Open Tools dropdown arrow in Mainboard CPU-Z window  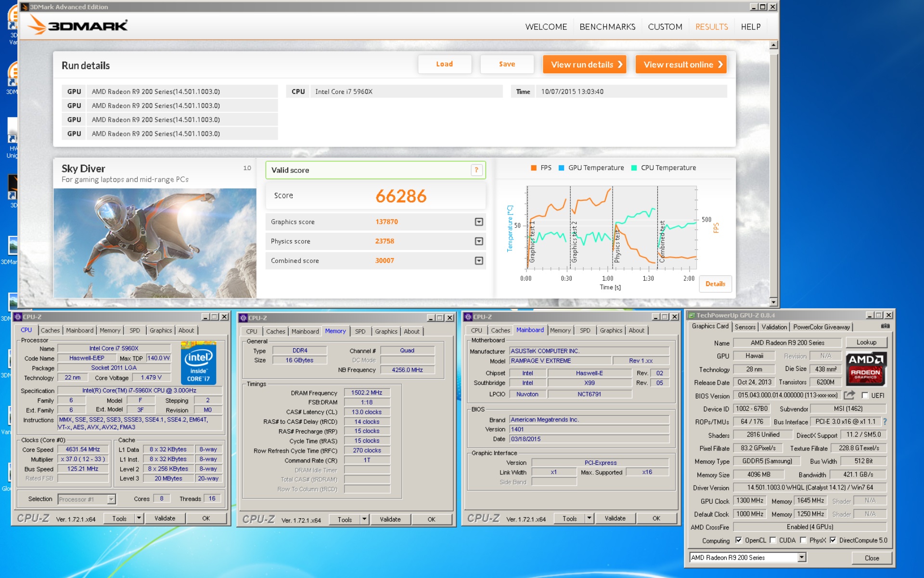click(x=589, y=518)
